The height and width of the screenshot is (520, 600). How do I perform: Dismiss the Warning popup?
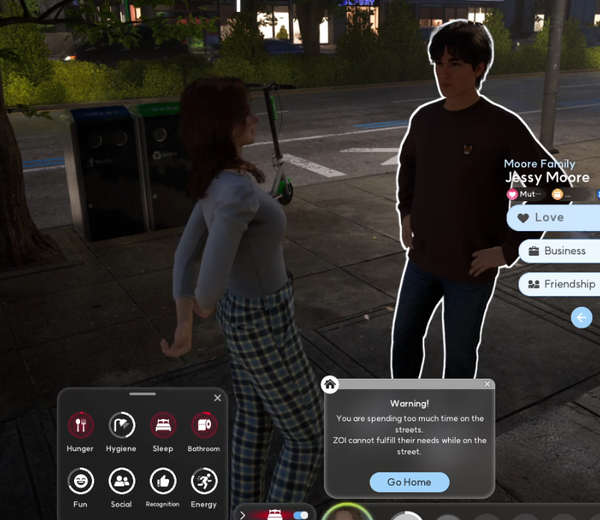(x=487, y=384)
